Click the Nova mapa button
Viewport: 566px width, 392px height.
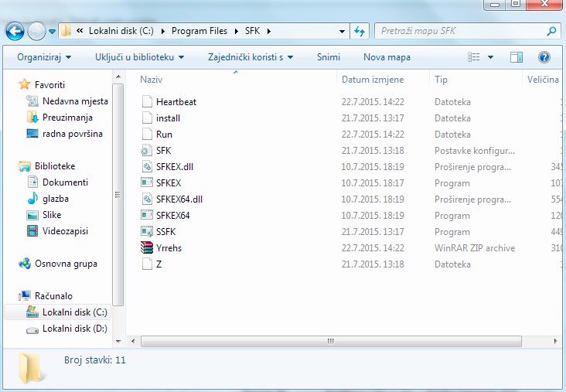[x=387, y=57]
